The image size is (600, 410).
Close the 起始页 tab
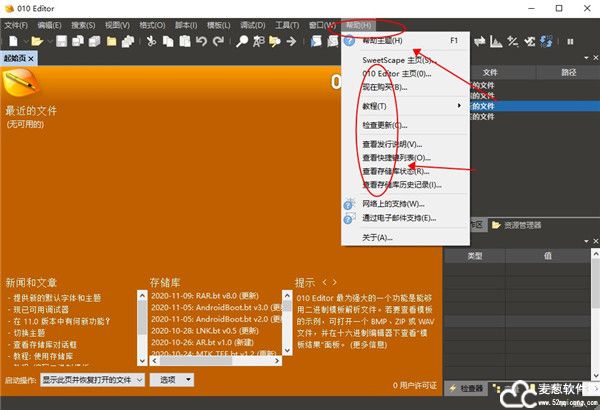(x=31, y=58)
